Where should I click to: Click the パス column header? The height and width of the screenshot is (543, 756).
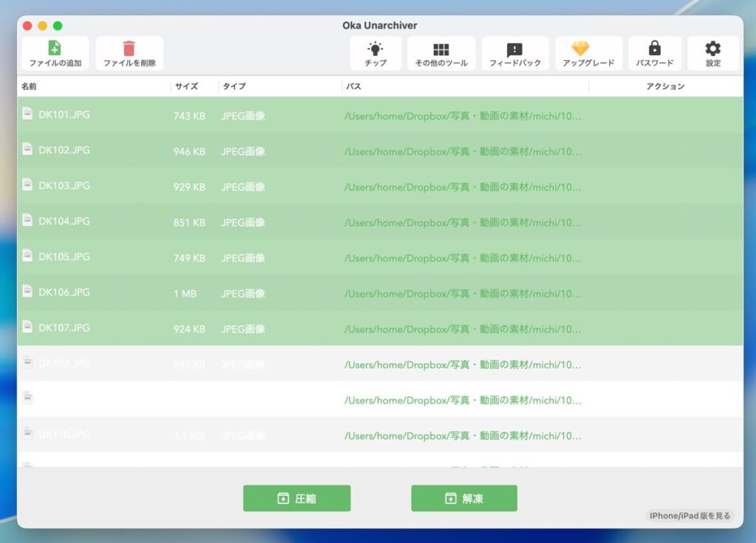pos(354,86)
